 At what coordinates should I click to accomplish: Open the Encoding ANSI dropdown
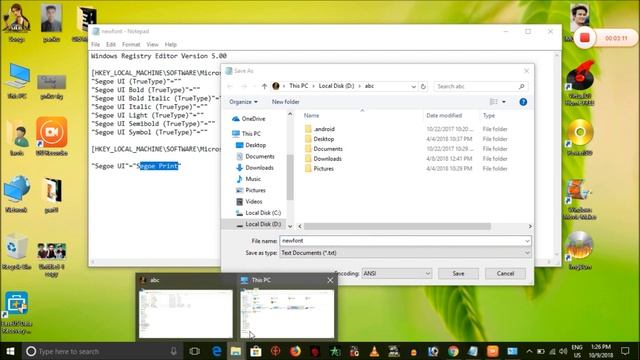click(397, 273)
